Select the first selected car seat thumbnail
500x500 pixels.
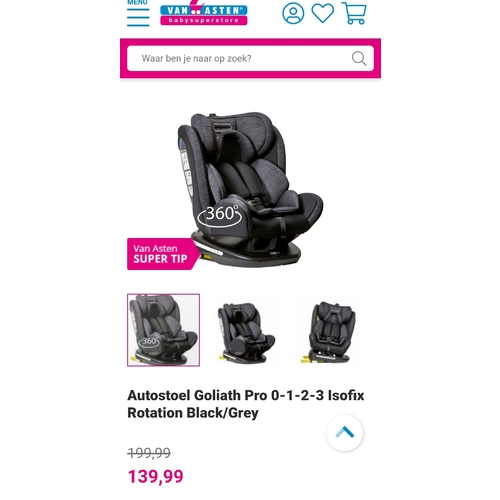click(x=163, y=330)
